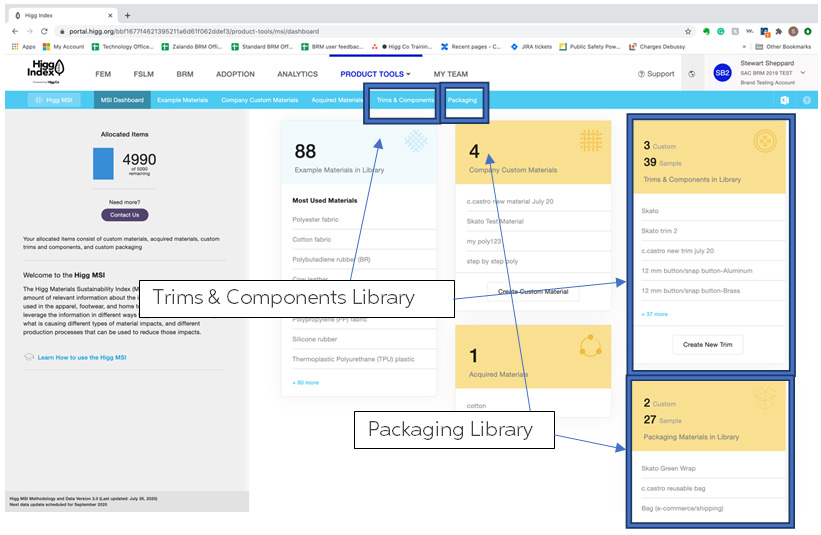Show 37 more trims
Viewport: 821px width, 535px height.
coord(654,314)
